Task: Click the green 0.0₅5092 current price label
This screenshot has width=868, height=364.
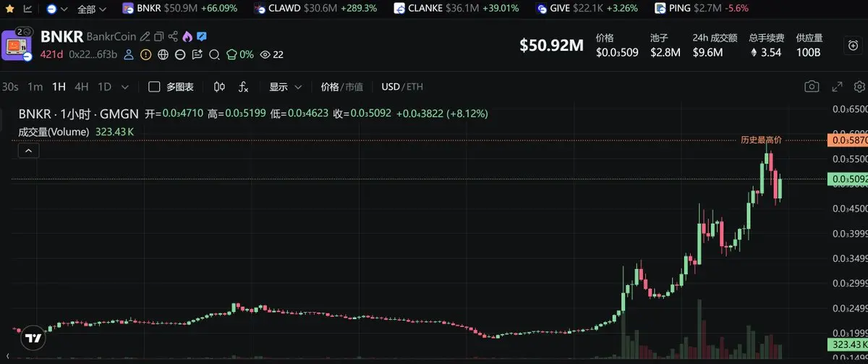Action: coord(848,179)
